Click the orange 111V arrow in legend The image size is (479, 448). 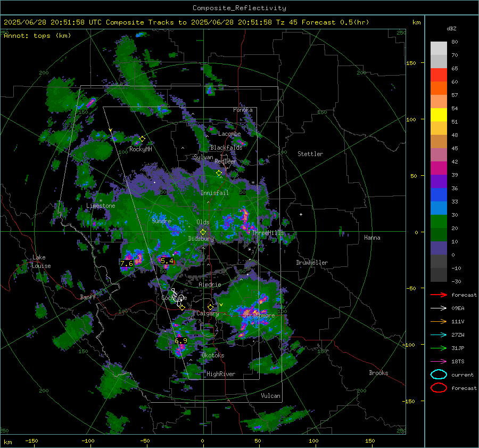click(x=439, y=321)
